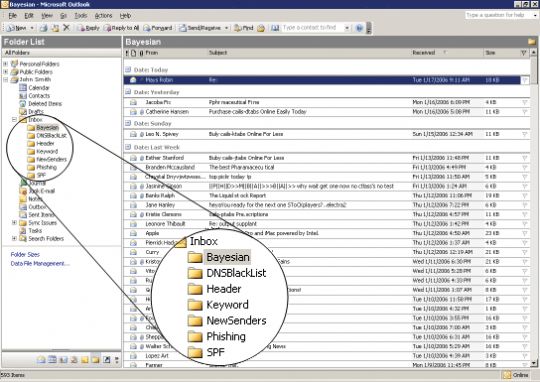The height and width of the screenshot is (382, 540).
Task: Expand the Search Folders node
Action: [14, 238]
